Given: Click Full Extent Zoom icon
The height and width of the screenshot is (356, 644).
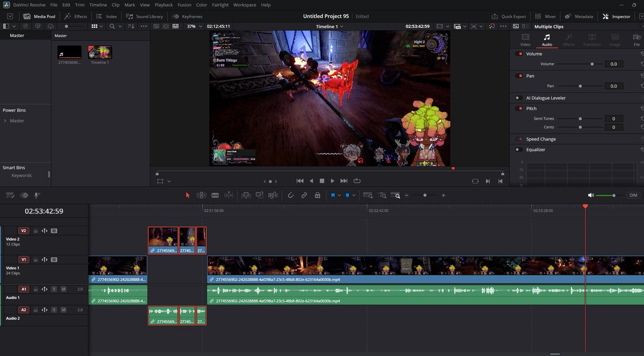Looking at the screenshot, I should tap(368, 196).
